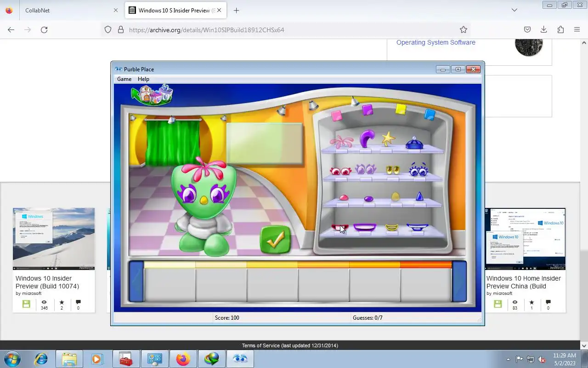This screenshot has width=588, height=368.
Task: Close the CollabNet tab
Action: (116, 10)
